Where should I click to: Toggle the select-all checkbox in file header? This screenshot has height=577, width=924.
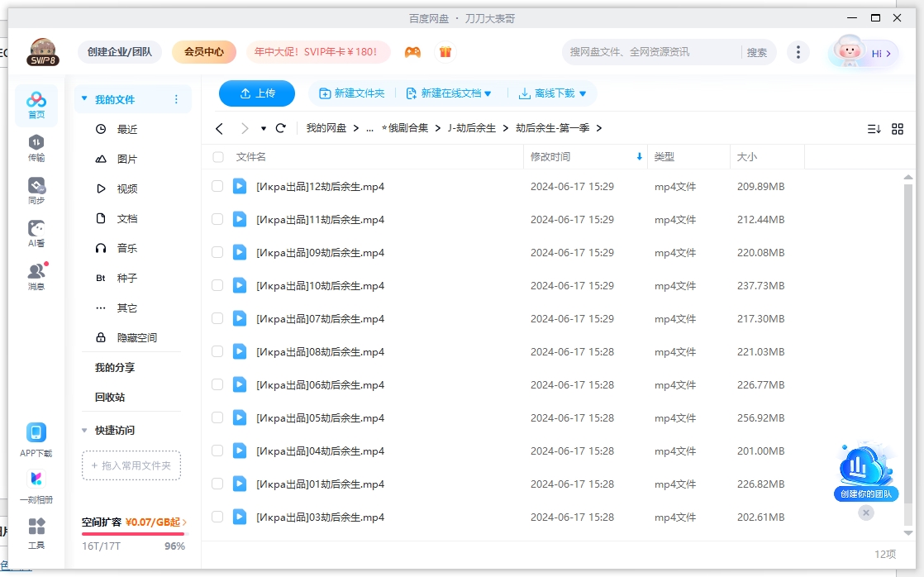click(218, 157)
